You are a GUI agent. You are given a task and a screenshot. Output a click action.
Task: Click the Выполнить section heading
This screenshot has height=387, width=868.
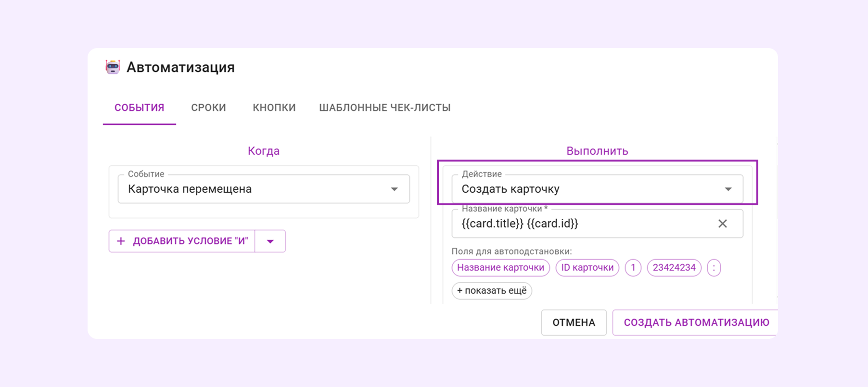[597, 151]
